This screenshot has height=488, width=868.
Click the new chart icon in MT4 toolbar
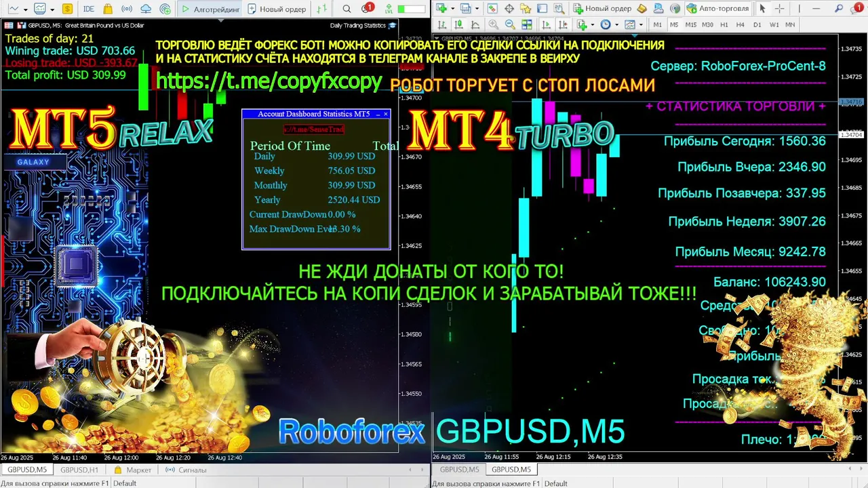point(441,8)
